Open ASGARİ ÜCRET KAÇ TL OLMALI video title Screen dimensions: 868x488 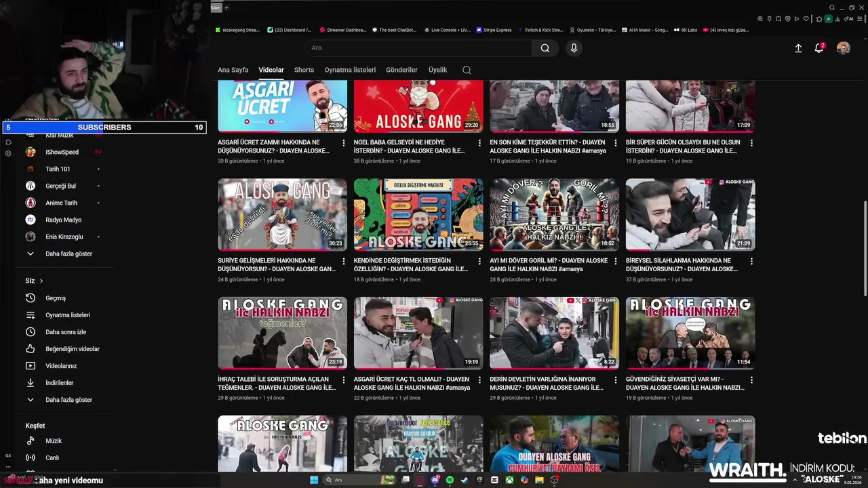[x=412, y=383]
